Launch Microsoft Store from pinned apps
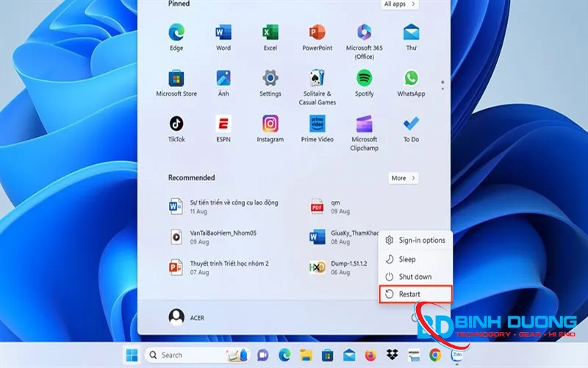This screenshot has height=368, width=588. pos(176,82)
